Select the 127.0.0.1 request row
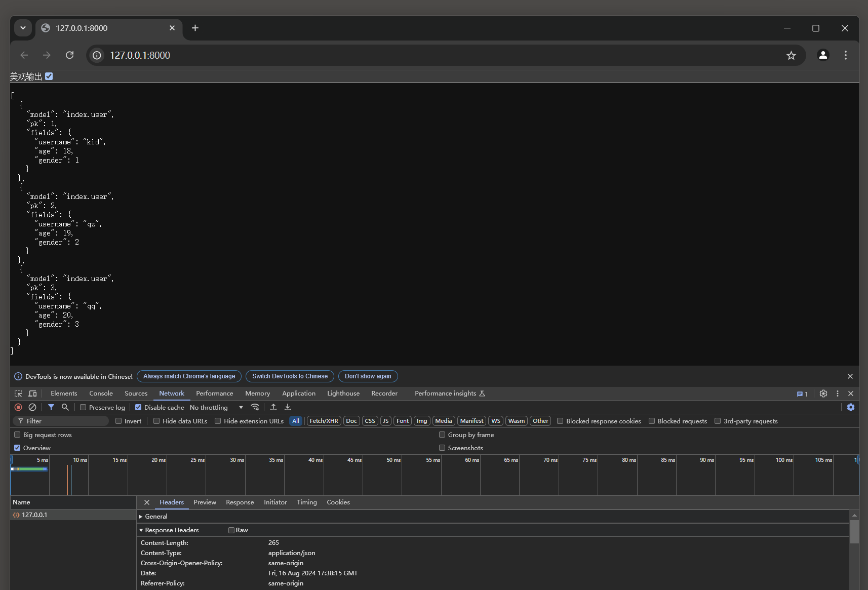This screenshot has height=590, width=868. pos(73,515)
